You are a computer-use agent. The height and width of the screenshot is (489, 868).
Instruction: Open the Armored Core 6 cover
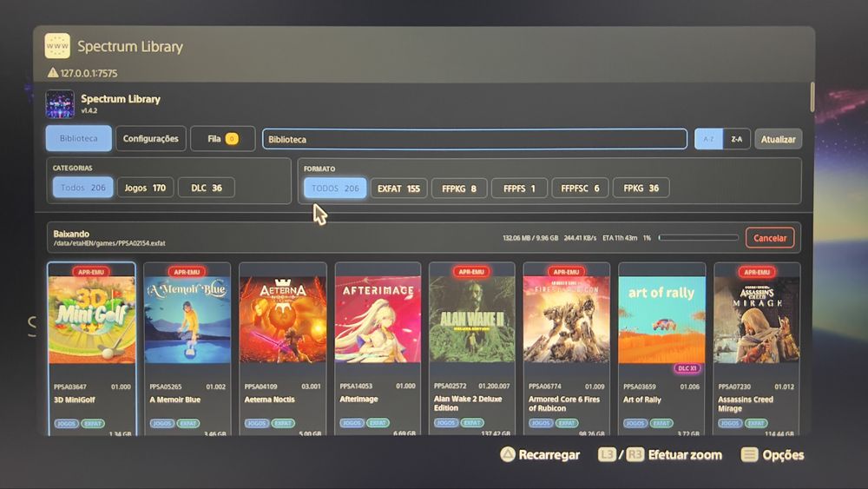566,320
